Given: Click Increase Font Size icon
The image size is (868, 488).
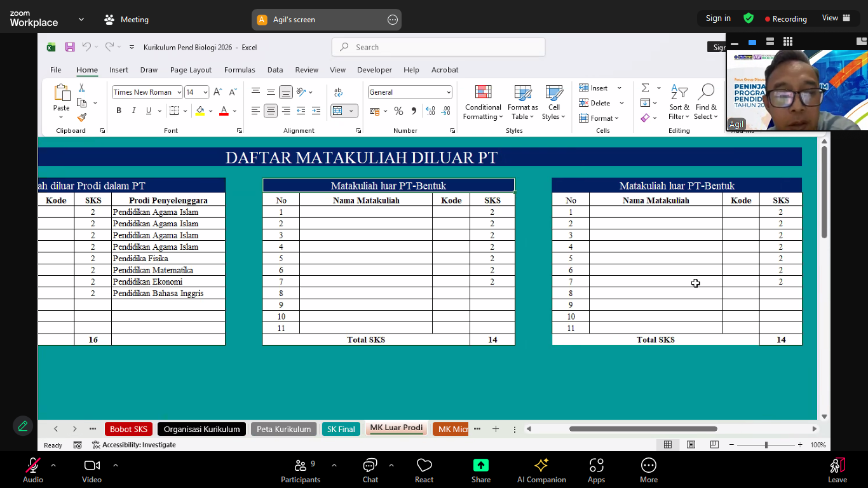Looking at the screenshot, I should [217, 92].
